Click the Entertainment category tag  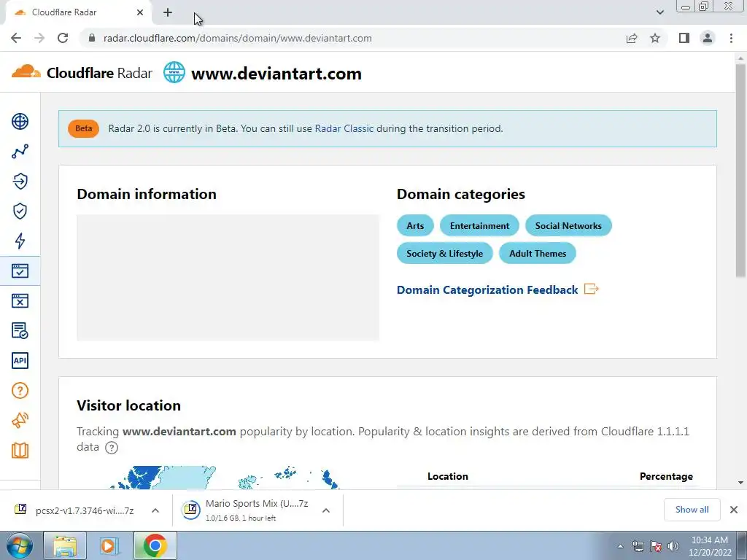(x=479, y=226)
